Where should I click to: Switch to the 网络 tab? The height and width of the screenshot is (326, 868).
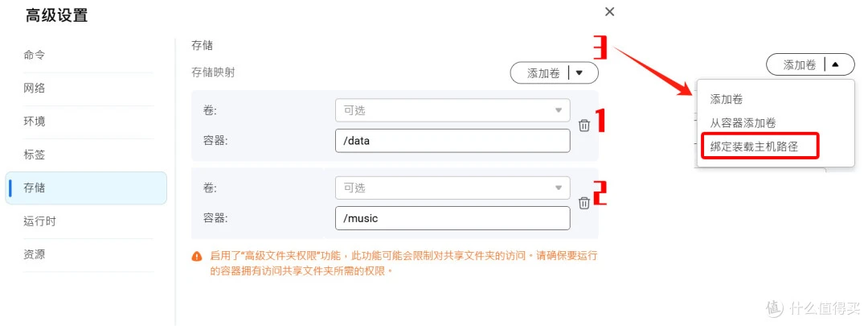click(35, 89)
